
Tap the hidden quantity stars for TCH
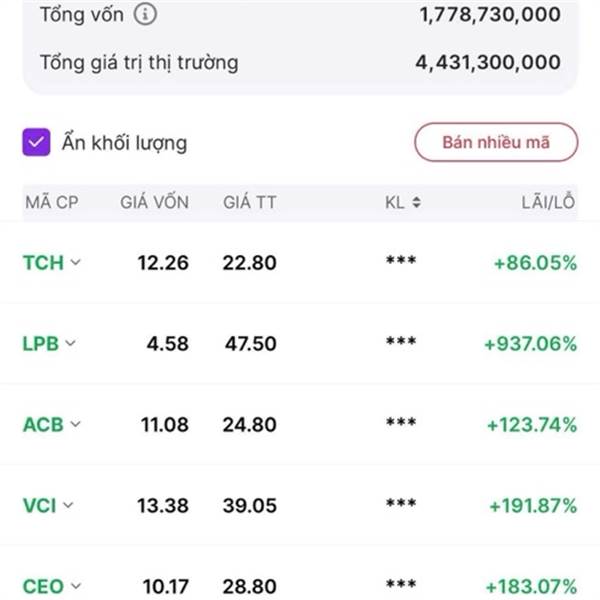pyautogui.click(x=401, y=263)
